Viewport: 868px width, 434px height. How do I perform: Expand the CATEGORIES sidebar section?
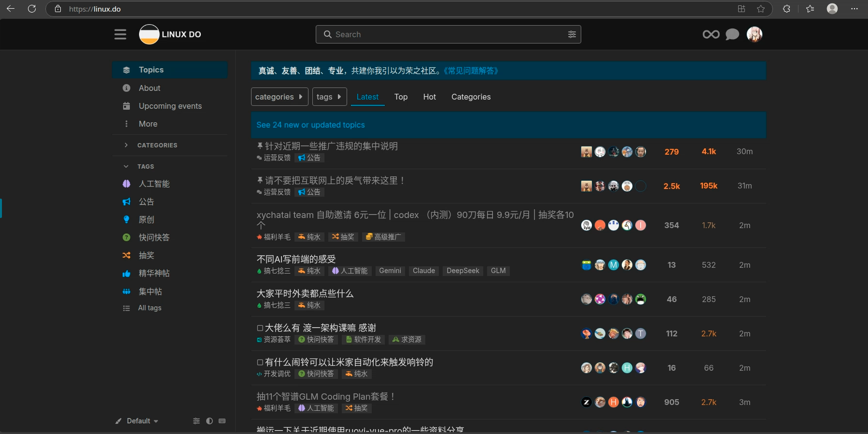point(126,145)
